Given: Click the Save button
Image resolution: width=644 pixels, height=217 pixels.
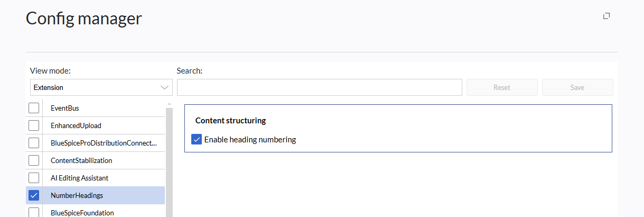Looking at the screenshot, I should 577,87.
